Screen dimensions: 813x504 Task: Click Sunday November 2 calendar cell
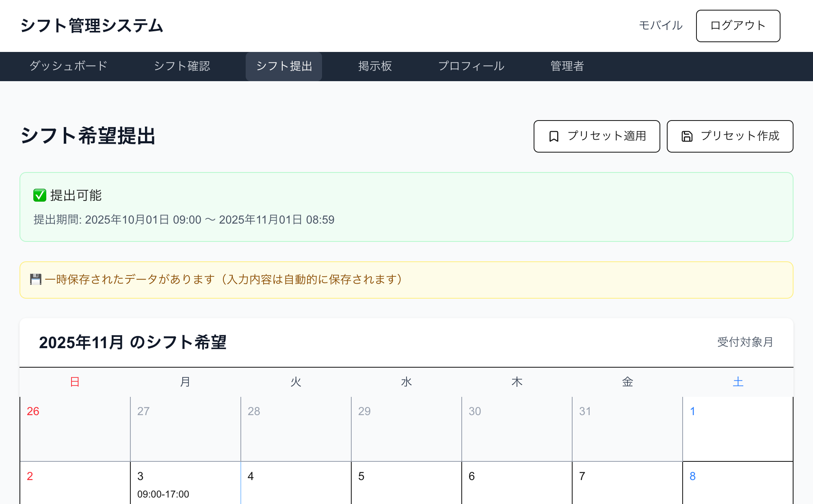[75, 485]
